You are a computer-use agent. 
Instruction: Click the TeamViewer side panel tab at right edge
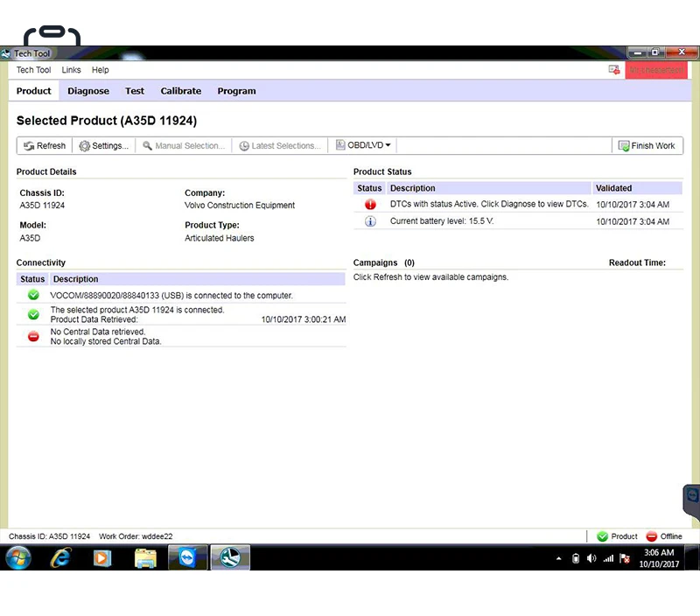[691, 501]
